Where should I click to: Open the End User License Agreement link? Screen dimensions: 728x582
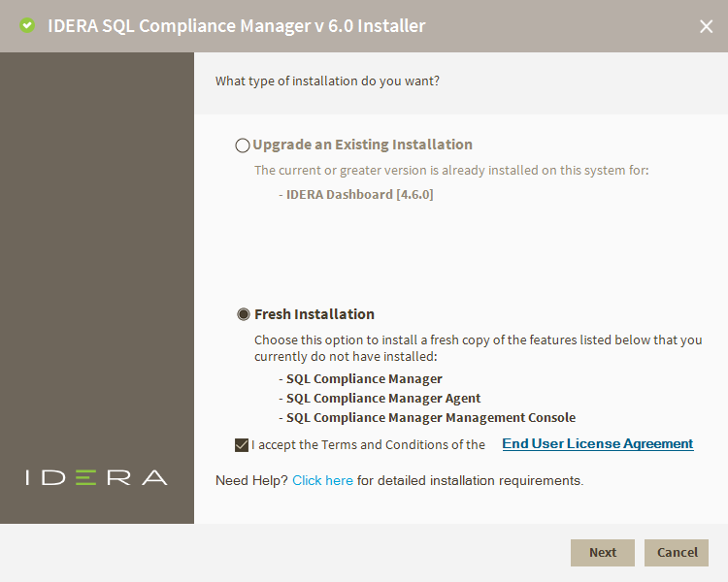(x=597, y=444)
